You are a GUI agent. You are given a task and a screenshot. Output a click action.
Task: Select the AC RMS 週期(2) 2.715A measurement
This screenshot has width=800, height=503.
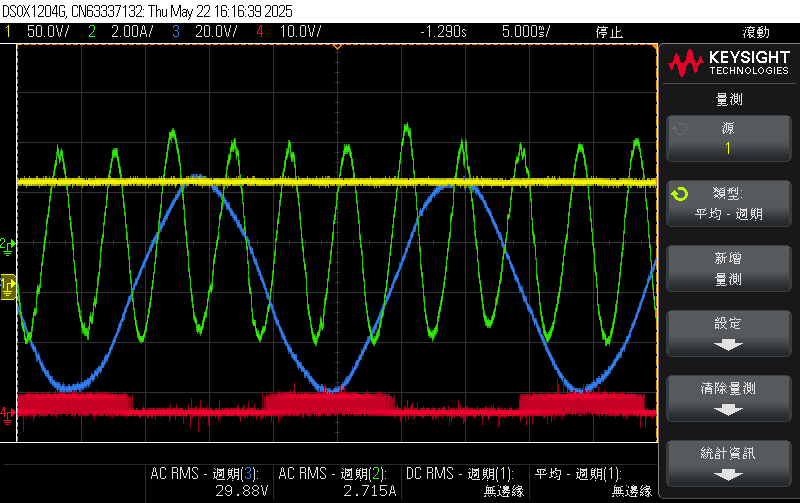pyautogui.click(x=337, y=482)
